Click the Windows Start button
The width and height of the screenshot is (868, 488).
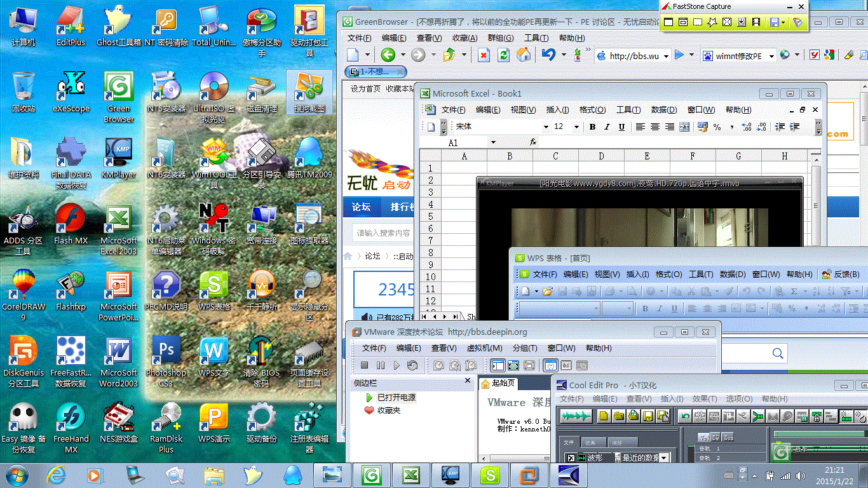point(16,475)
